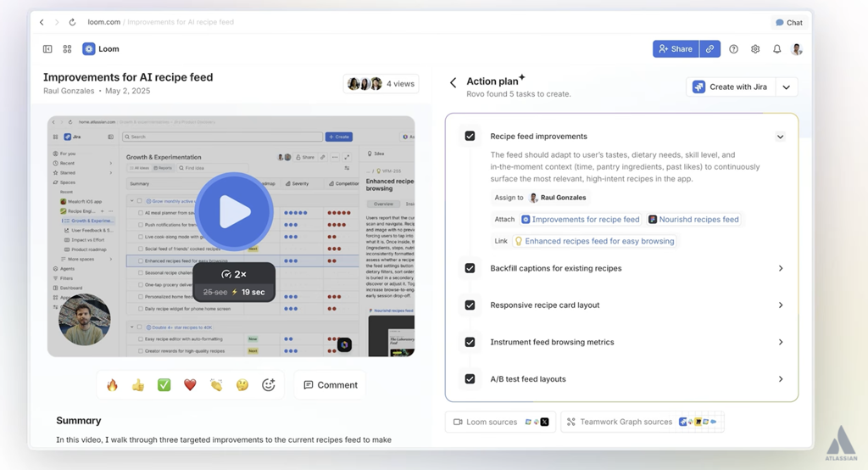This screenshot has height=470, width=868.
Task: Uncheck Responsive recipe card layout
Action: click(470, 305)
